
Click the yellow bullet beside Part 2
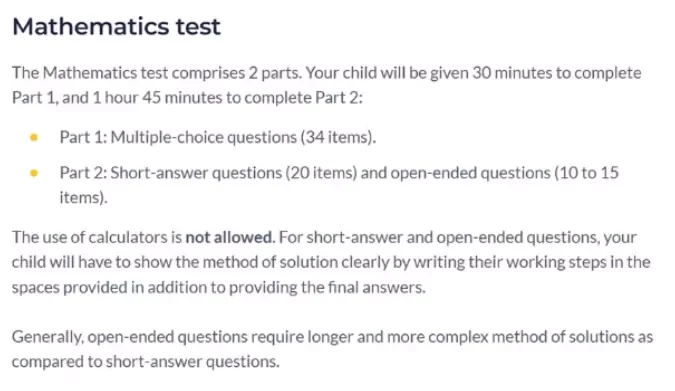click(34, 173)
